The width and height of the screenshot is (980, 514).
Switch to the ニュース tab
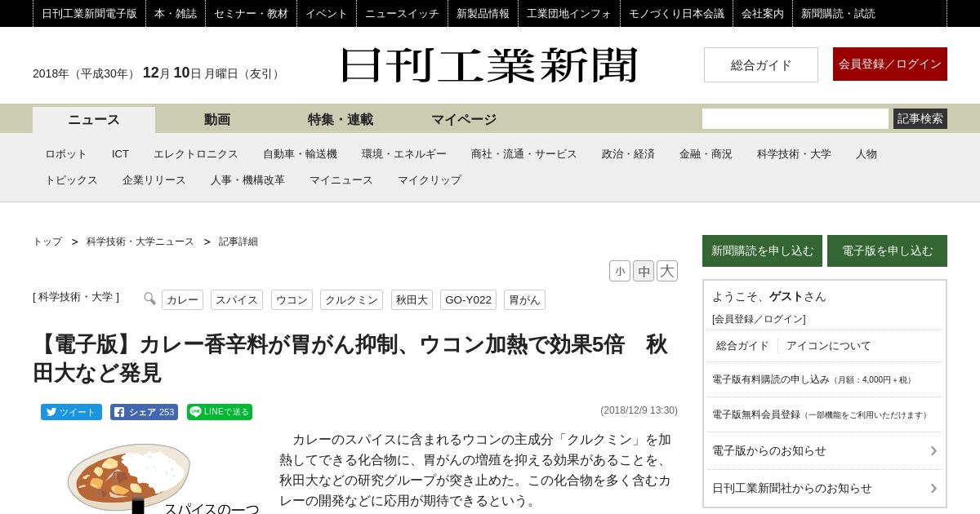pyautogui.click(x=94, y=120)
